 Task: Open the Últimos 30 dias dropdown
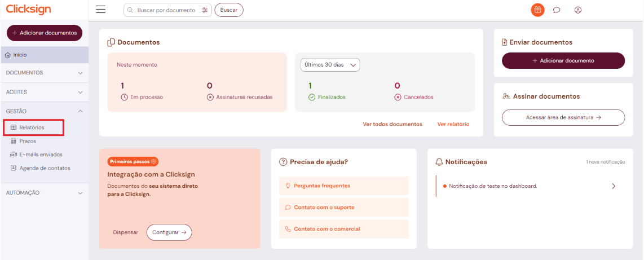coord(330,65)
